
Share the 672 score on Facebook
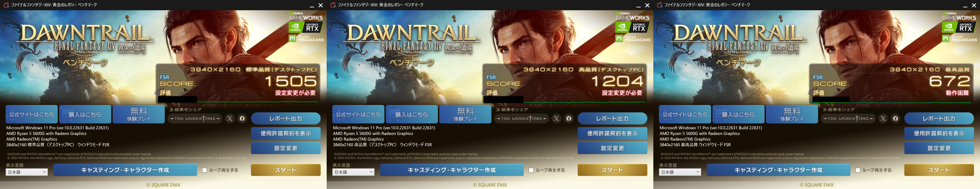[x=896, y=118]
